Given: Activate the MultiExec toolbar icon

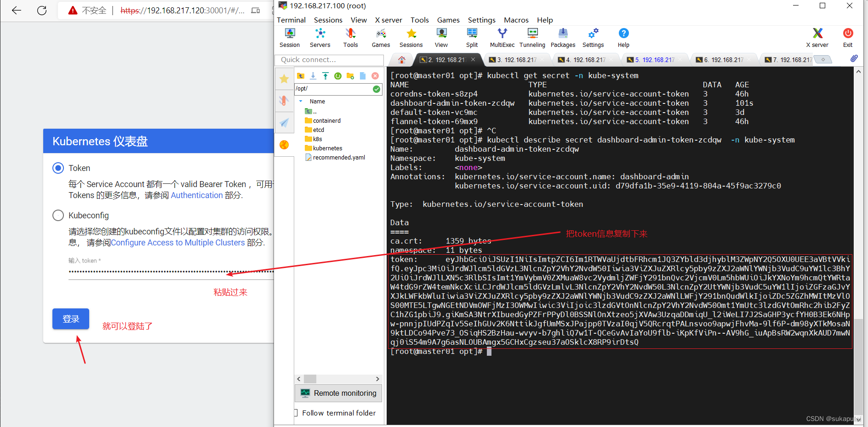Looking at the screenshot, I should [x=502, y=38].
